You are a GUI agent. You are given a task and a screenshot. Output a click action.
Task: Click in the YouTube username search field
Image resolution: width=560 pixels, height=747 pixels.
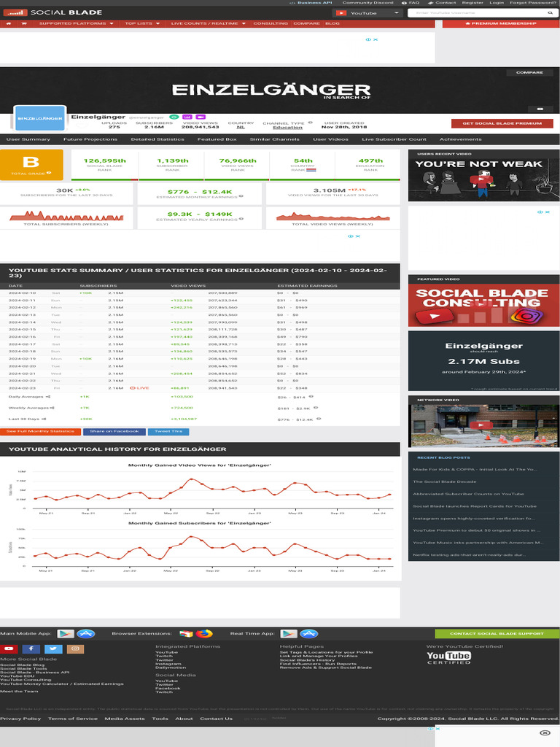tap(477, 13)
